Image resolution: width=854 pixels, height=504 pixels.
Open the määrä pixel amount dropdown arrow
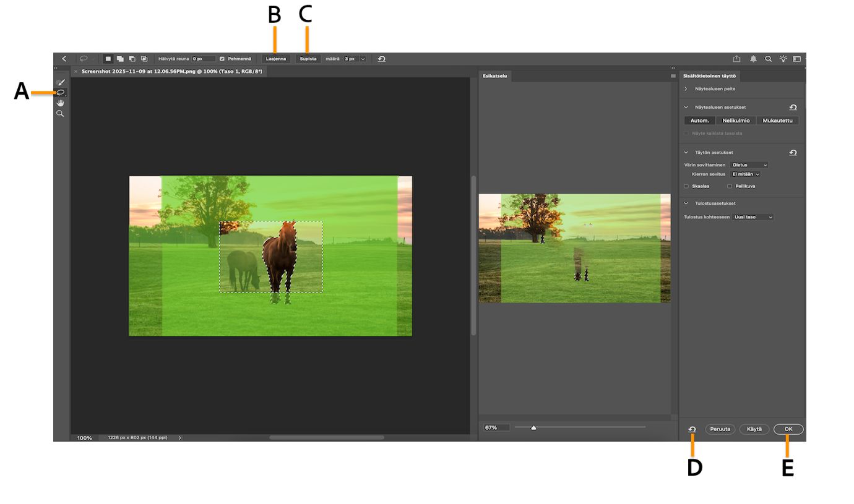[363, 59]
